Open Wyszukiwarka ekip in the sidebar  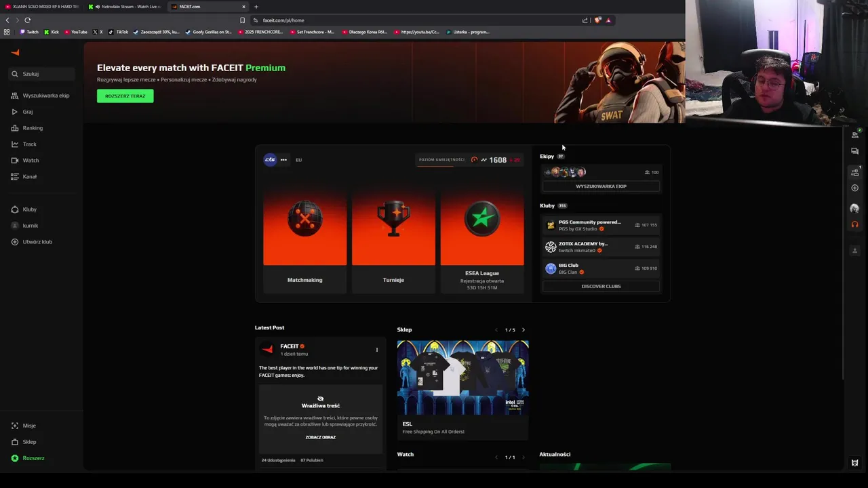41,96
